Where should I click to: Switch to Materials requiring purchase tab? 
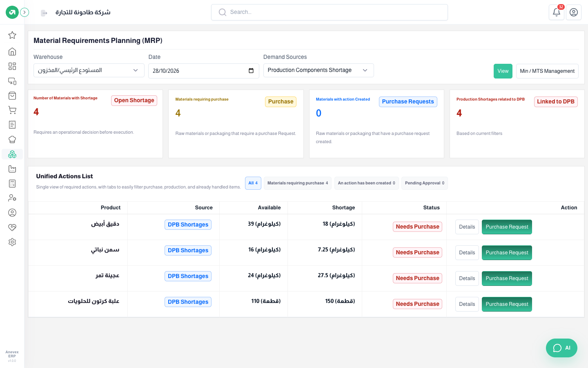(x=298, y=183)
